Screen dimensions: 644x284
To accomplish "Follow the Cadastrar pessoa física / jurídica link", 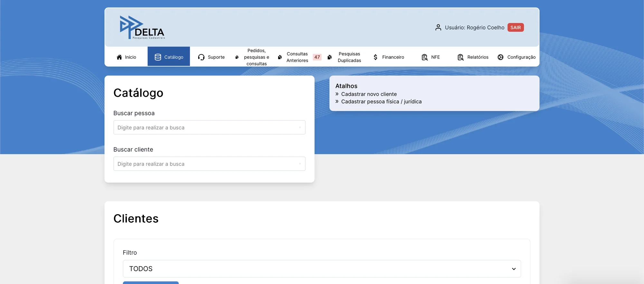I will [381, 101].
